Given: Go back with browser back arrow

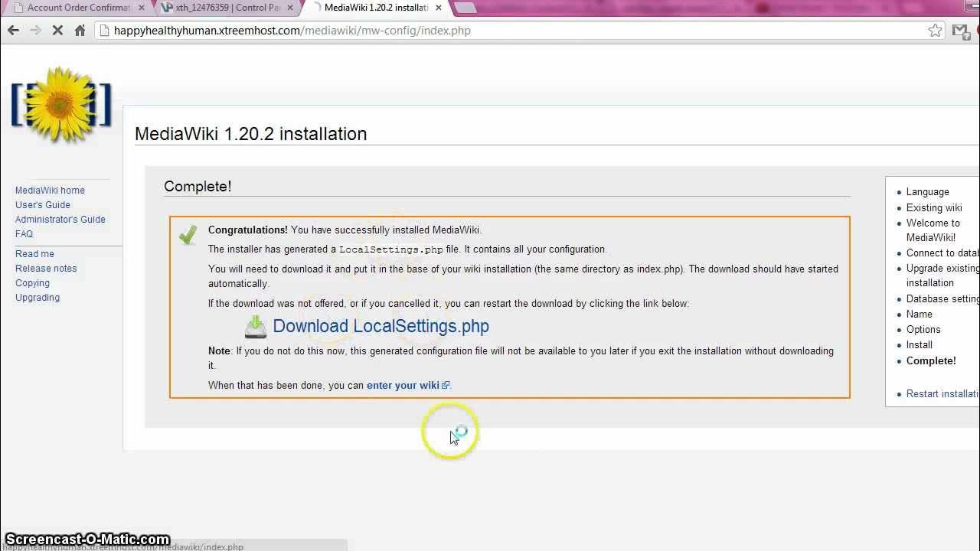Looking at the screenshot, I should pyautogui.click(x=13, y=31).
